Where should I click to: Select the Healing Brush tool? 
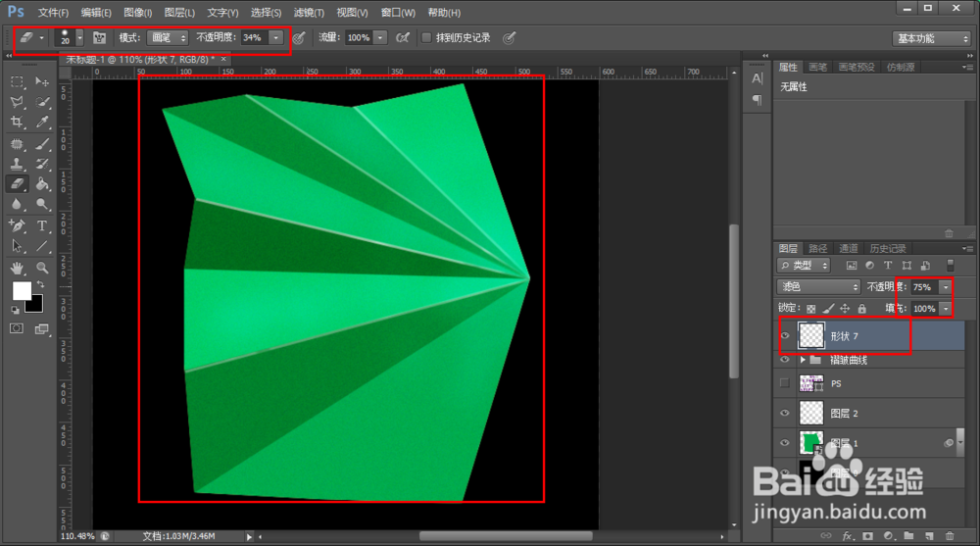coord(17,144)
